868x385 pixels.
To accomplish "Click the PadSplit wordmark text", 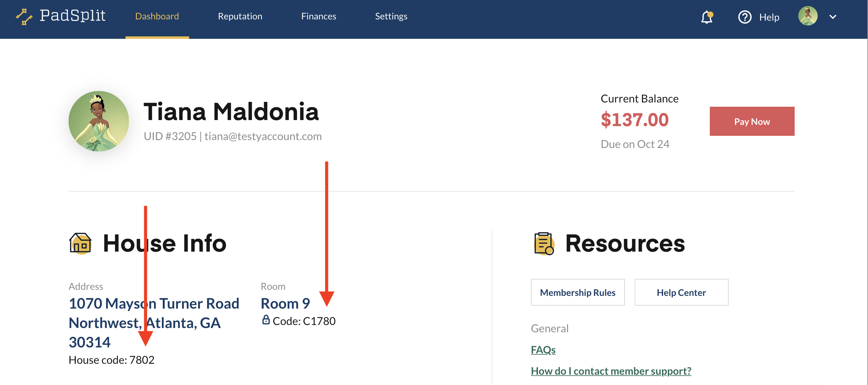I will coord(72,15).
